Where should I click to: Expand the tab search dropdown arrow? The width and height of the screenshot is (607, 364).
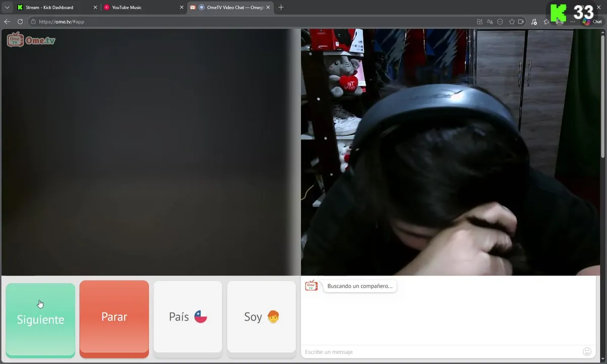pos(7,8)
